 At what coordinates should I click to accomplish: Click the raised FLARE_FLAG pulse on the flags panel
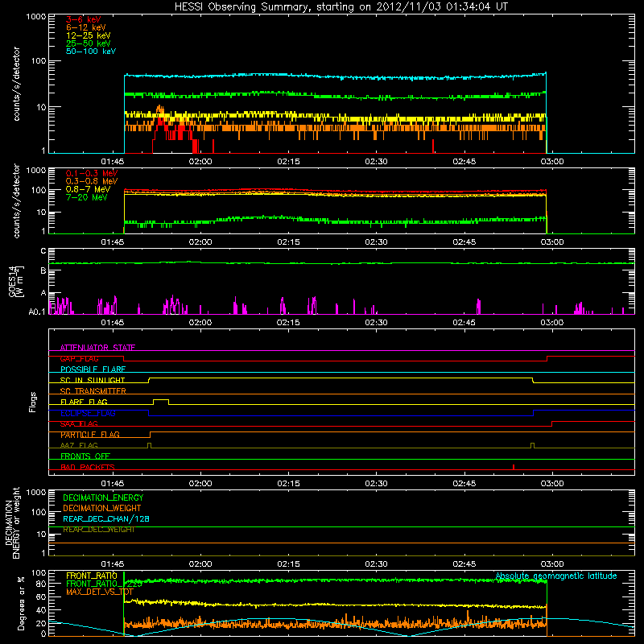160,400
